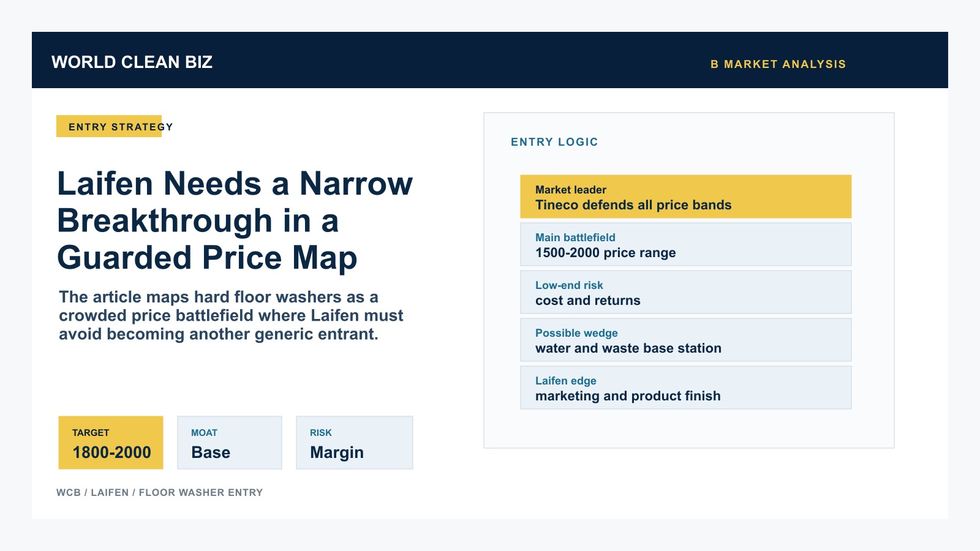Click the subtitle paragraph about hard floor washers

(x=231, y=315)
